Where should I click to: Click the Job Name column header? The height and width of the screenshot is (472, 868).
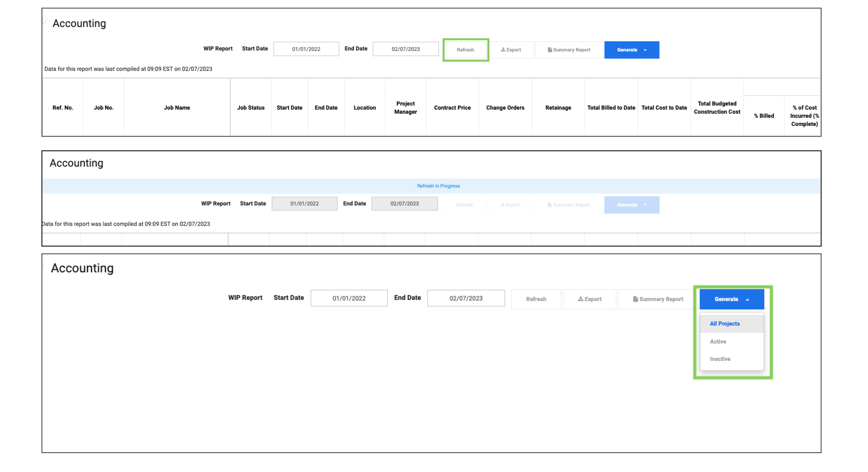(177, 108)
